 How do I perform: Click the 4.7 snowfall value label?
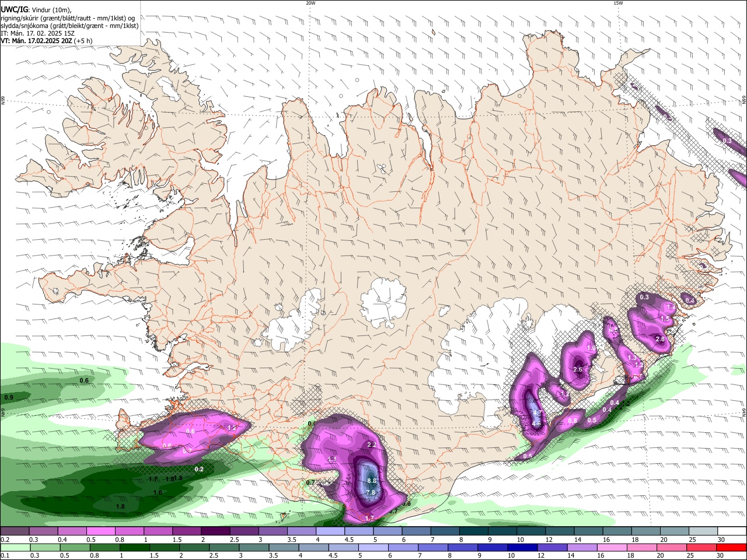point(537,413)
